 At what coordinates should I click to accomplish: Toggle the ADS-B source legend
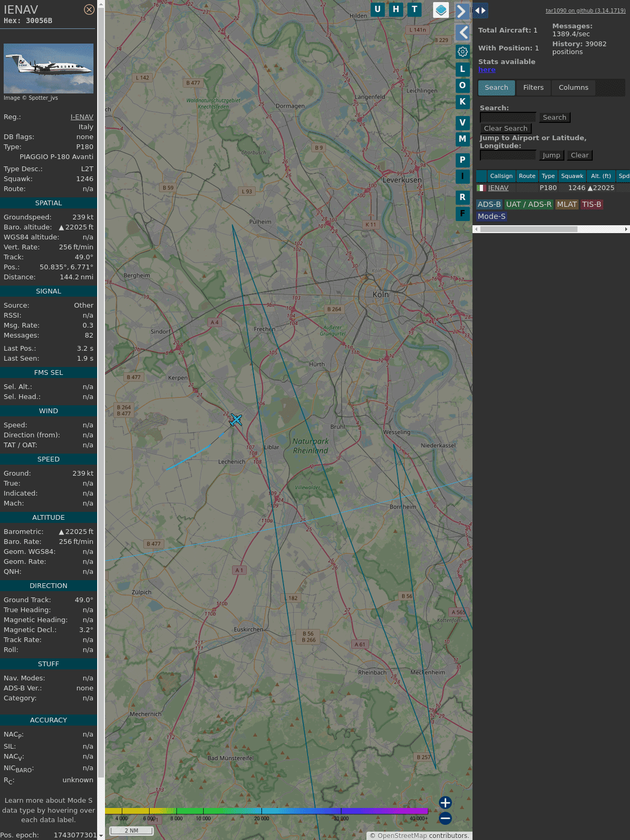pyautogui.click(x=489, y=205)
